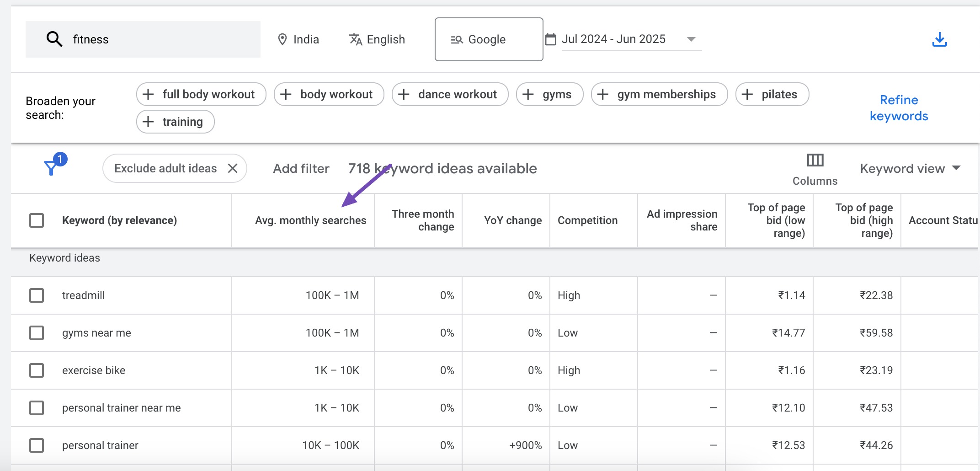Click the English language selector
This screenshot has height=471, width=980.
click(x=377, y=39)
